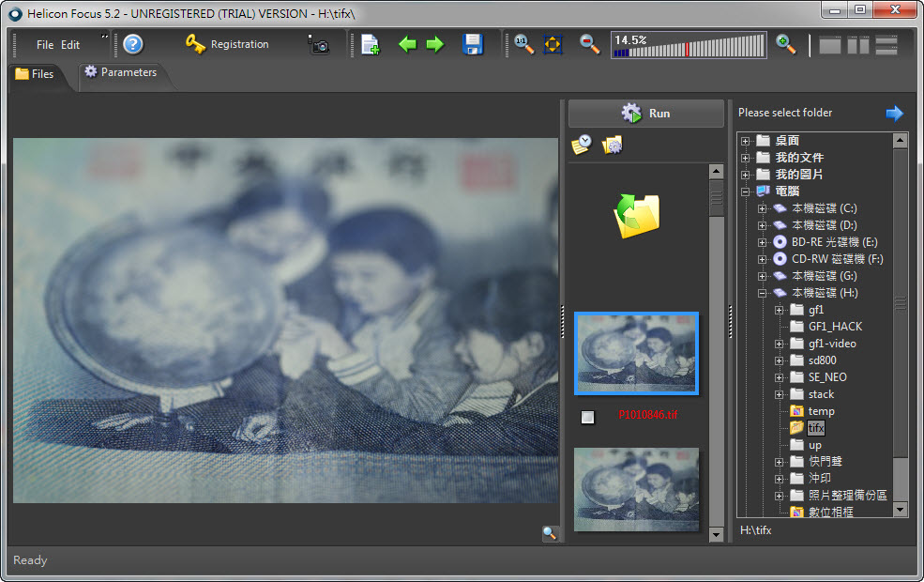924x582 pixels.
Task: Click the add new file icon
Action: click(x=371, y=44)
